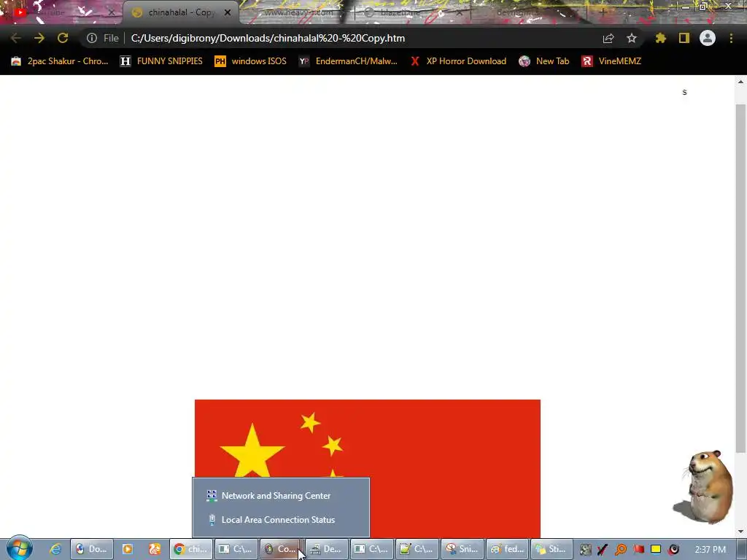747x560 pixels.
Task: Open the Chrome profile avatar
Action: (x=708, y=38)
